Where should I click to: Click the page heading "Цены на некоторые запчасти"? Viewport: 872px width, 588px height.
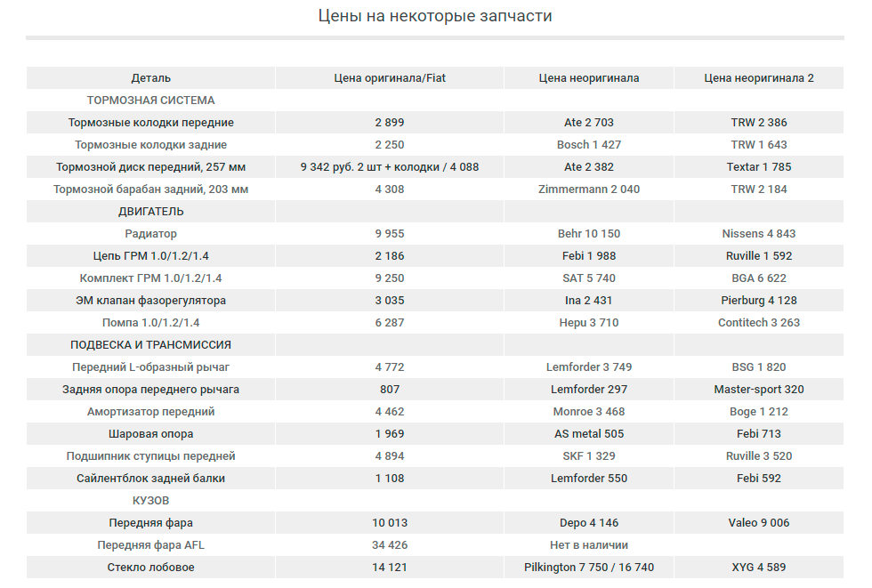[435, 16]
